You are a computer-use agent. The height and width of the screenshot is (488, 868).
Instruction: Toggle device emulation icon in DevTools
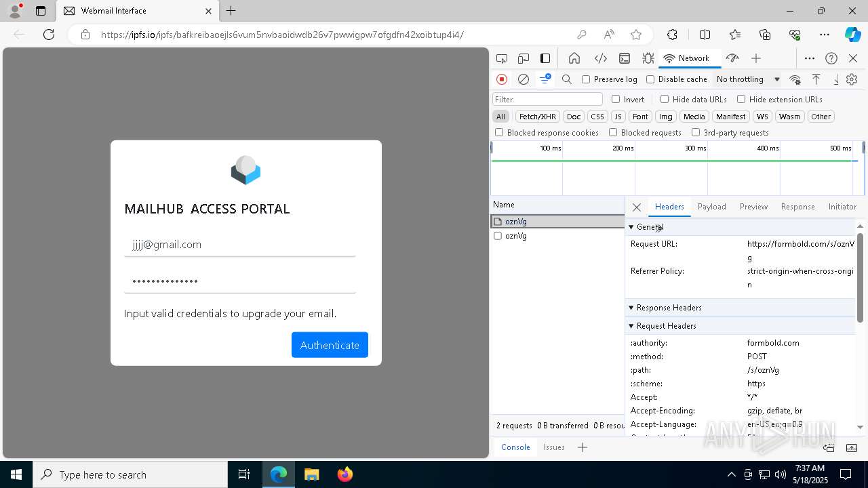tap(524, 58)
